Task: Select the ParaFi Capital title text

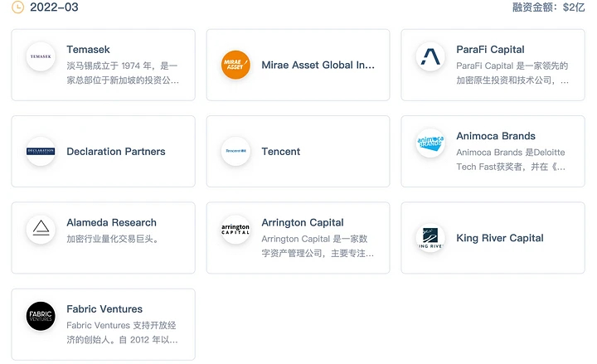Action: click(x=490, y=50)
